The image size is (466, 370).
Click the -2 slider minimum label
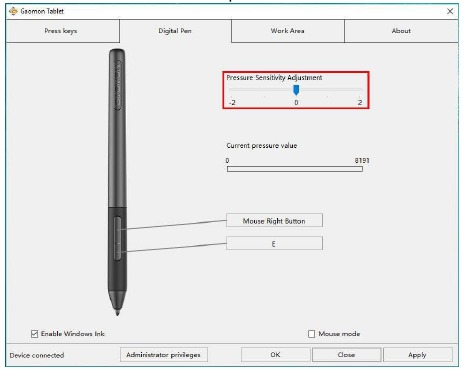point(232,102)
